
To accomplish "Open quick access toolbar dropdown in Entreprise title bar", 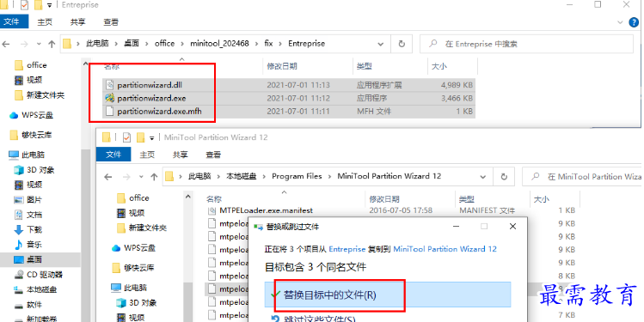I will click(50, 5).
